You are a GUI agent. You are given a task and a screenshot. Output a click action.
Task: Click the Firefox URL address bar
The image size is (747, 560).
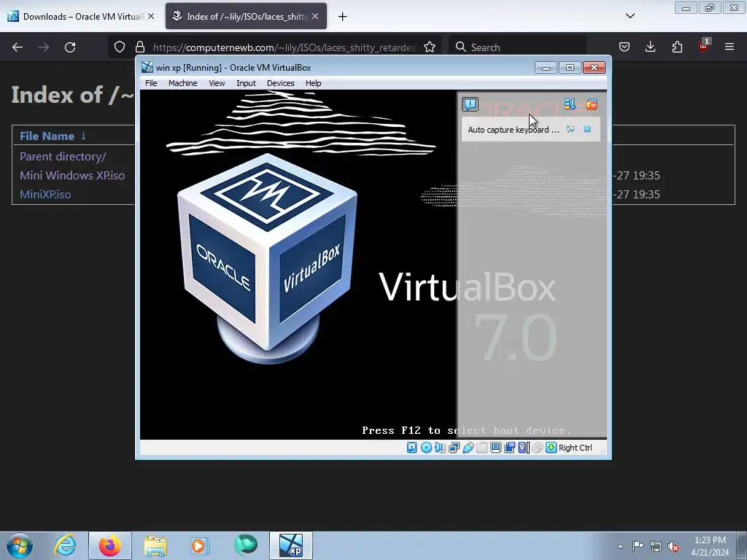285,47
